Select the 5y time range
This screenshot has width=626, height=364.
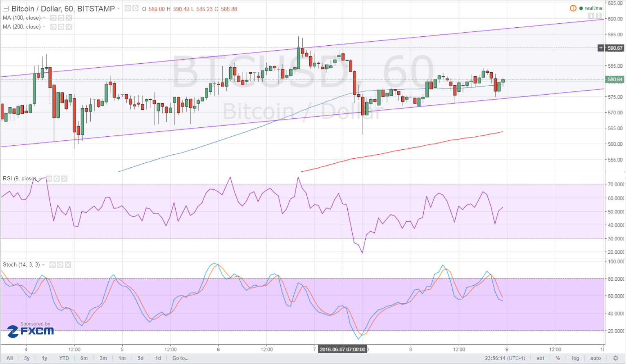(x=27, y=358)
